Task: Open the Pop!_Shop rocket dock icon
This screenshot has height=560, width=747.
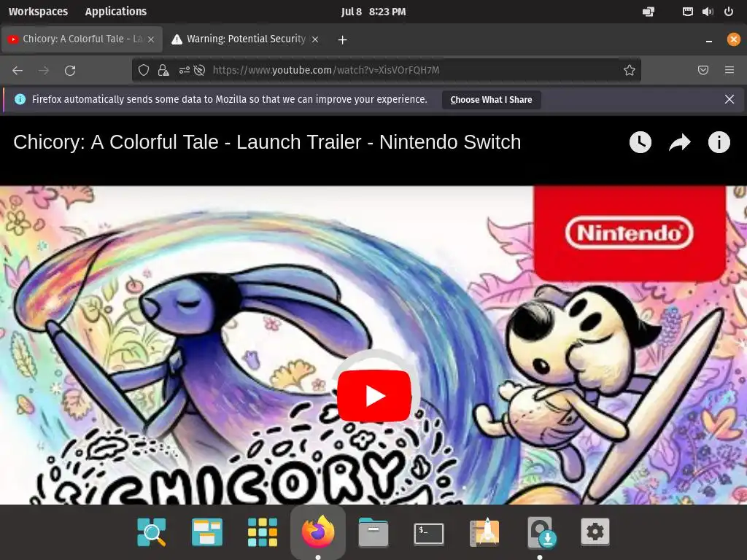Action: click(x=484, y=532)
